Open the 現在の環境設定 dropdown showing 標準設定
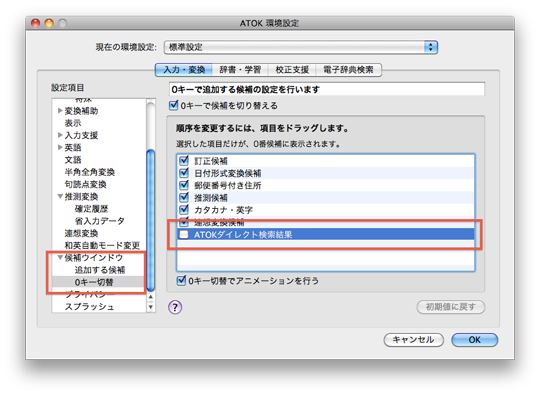Viewport: 540px width, 395px height. (301, 47)
